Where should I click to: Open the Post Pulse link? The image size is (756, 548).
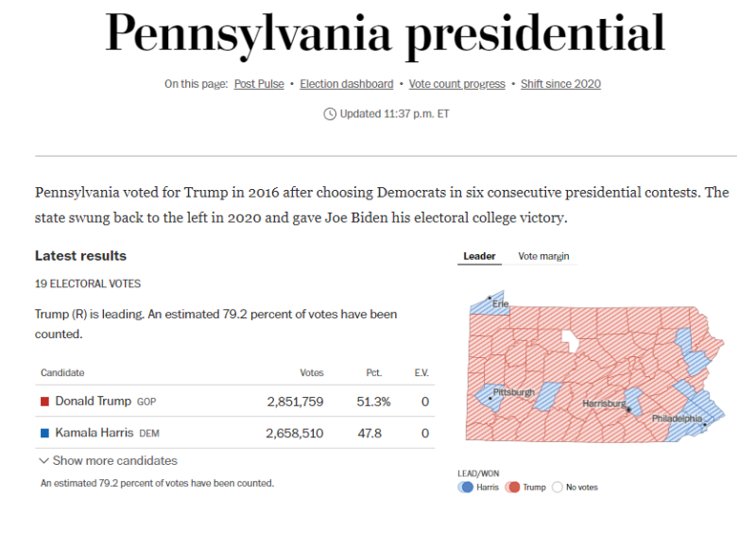259,84
